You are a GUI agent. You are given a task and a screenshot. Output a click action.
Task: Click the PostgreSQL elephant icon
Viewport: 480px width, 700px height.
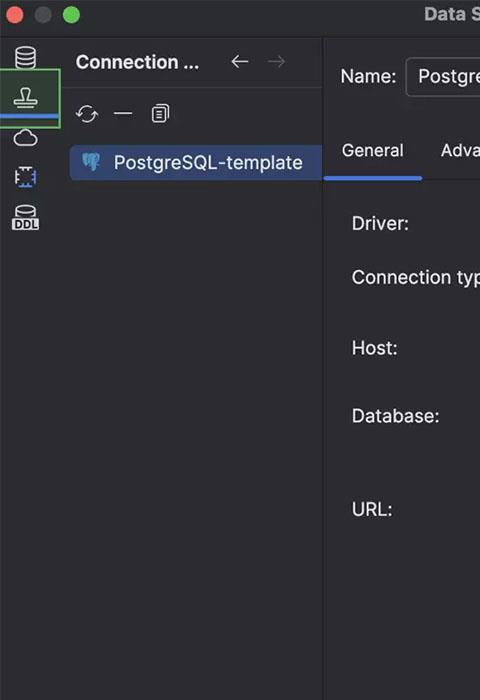[91, 162]
